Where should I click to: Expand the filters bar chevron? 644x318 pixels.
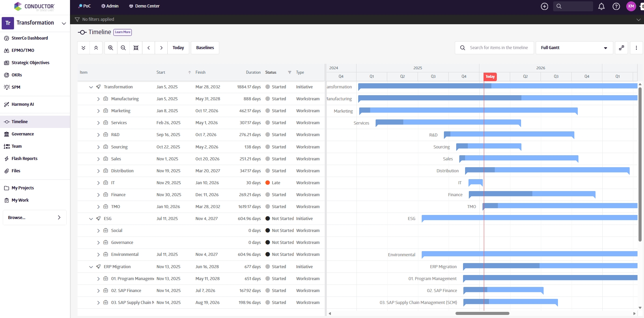point(639,19)
